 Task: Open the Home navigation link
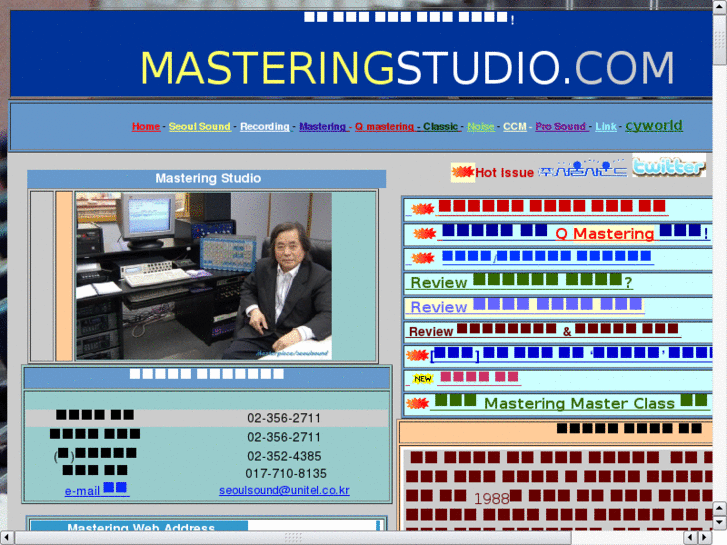146,126
